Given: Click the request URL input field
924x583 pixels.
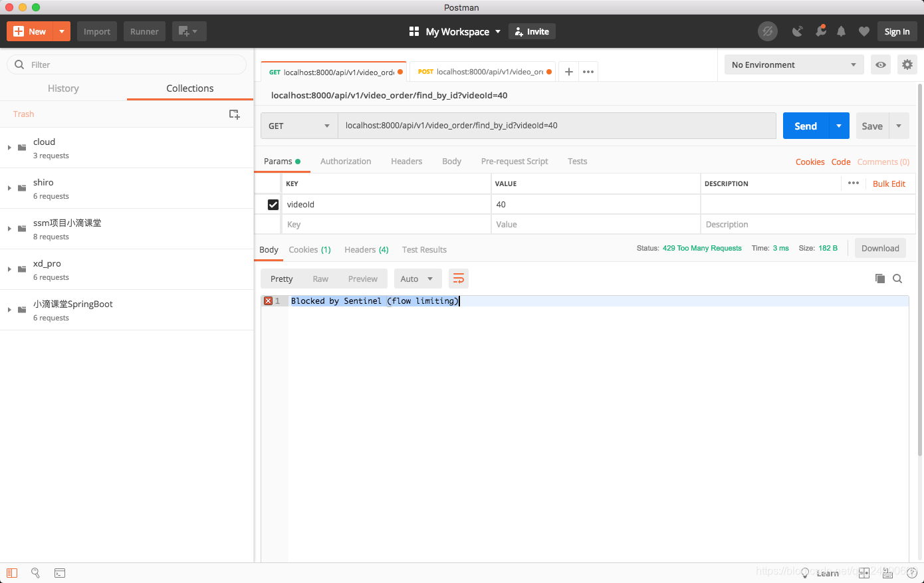Looking at the screenshot, I should 557,126.
